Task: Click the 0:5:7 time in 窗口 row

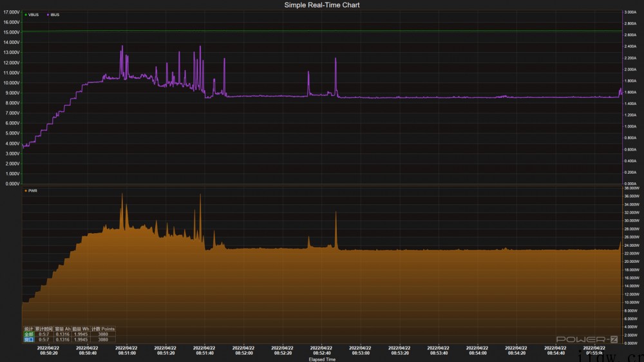Action: [x=44, y=340]
